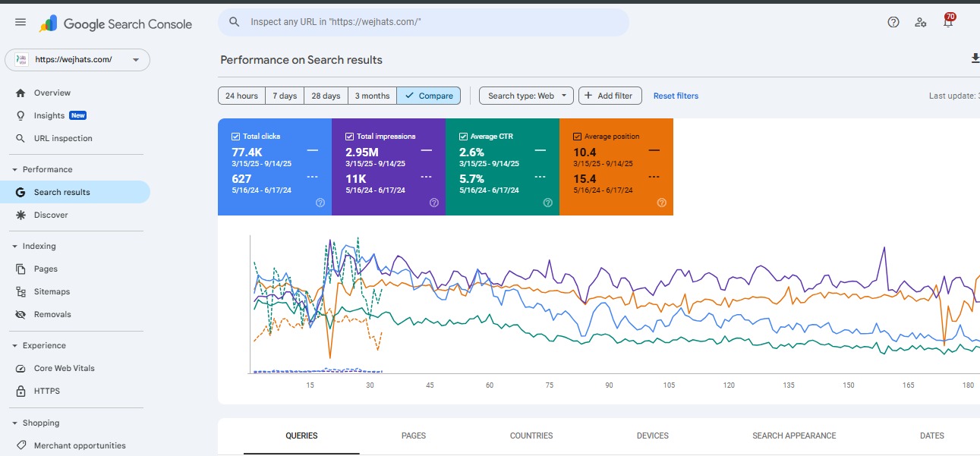980x456 pixels.
Task: Click the Add filter button
Action: click(x=610, y=96)
